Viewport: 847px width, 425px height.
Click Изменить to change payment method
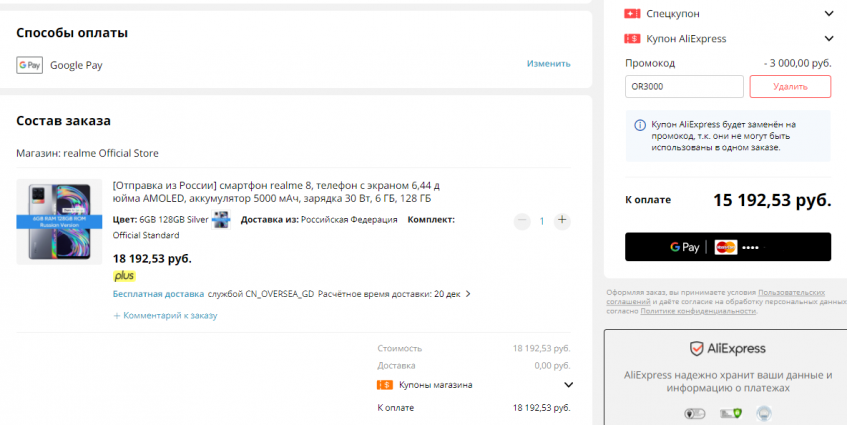coord(548,64)
